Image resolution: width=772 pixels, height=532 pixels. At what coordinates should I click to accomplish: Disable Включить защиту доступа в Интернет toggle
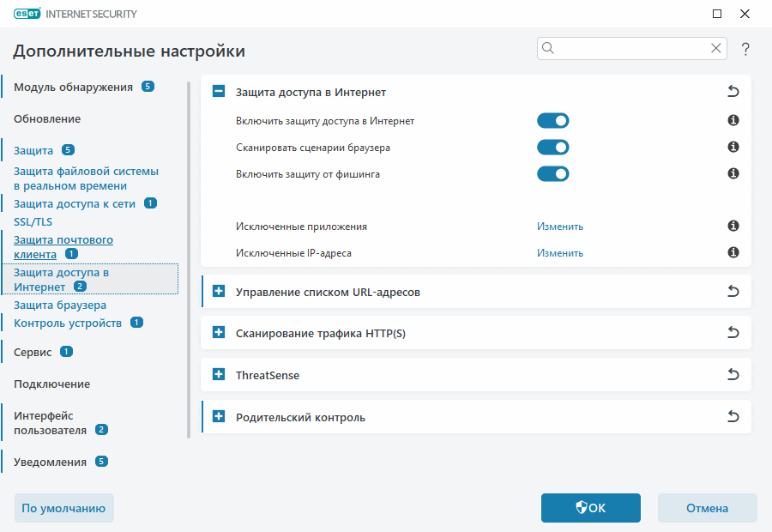552,120
